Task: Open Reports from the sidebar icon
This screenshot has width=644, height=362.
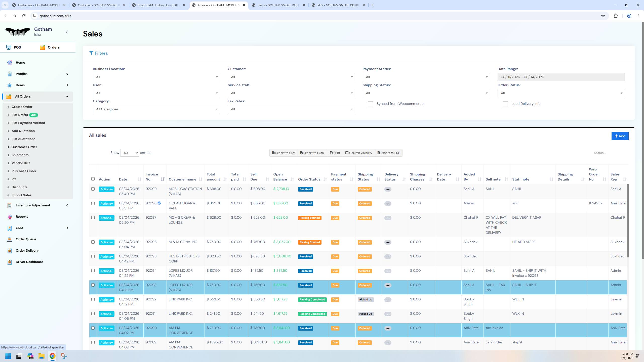Action: click(x=10, y=217)
